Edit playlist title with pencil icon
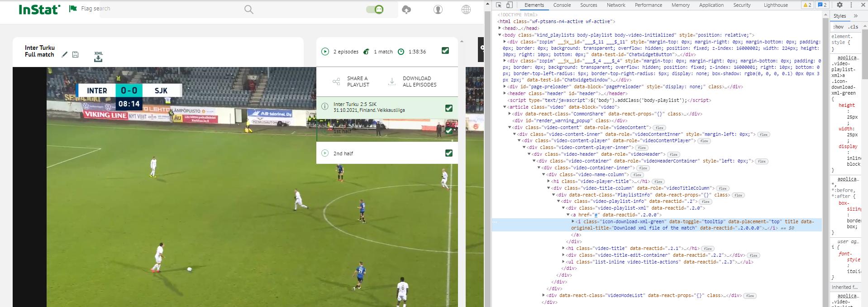Image resolution: width=868 pixels, height=307 pixels. pos(65,54)
